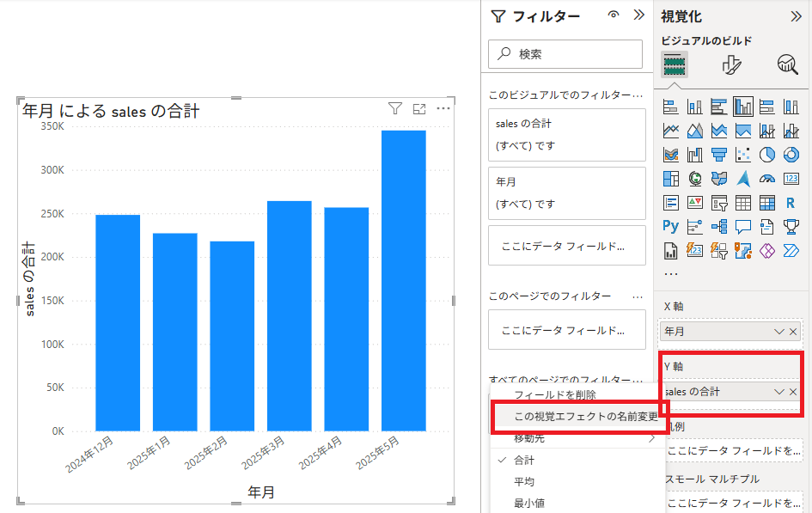812x513 pixels.
Task: Select the waterfall chart visual
Action: pos(695,155)
